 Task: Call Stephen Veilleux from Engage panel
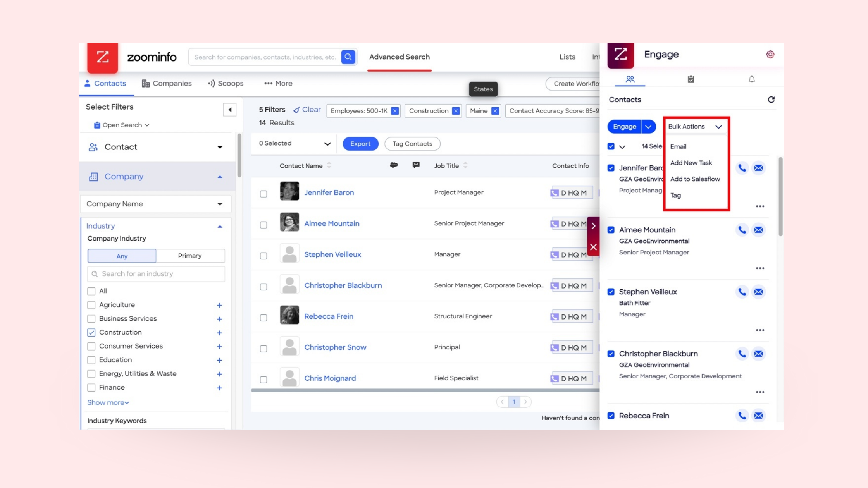(x=742, y=292)
